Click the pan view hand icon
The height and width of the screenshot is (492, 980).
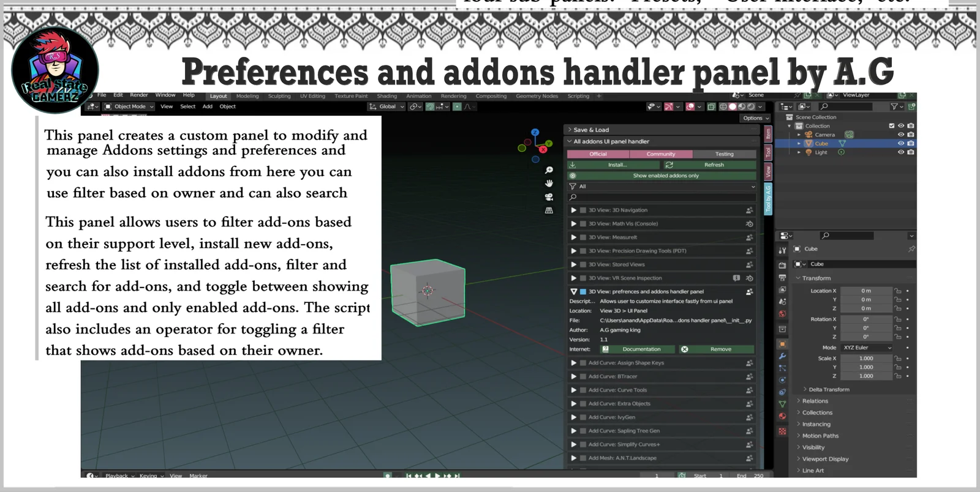549,183
